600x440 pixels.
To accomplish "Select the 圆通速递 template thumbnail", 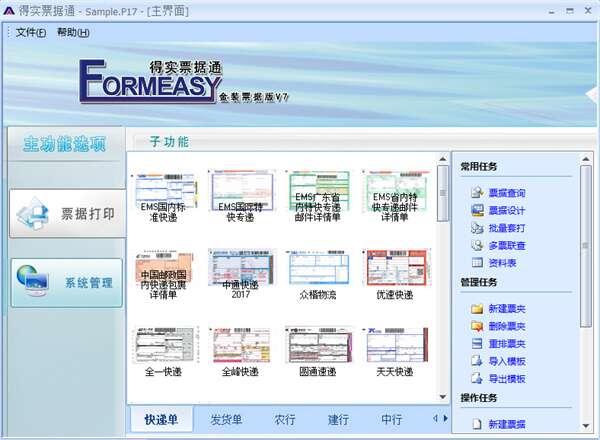I will (x=317, y=349).
